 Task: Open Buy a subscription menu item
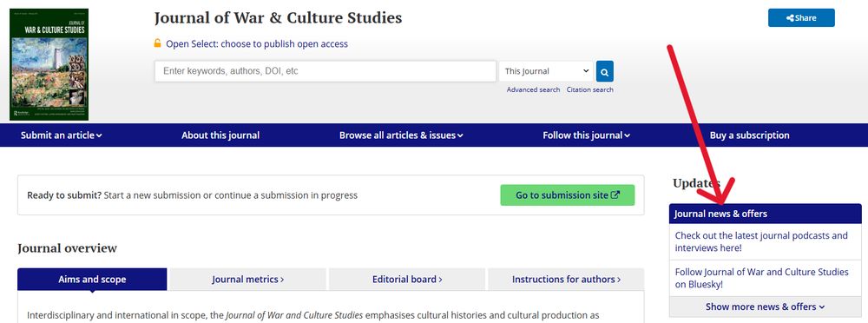[x=750, y=135]
